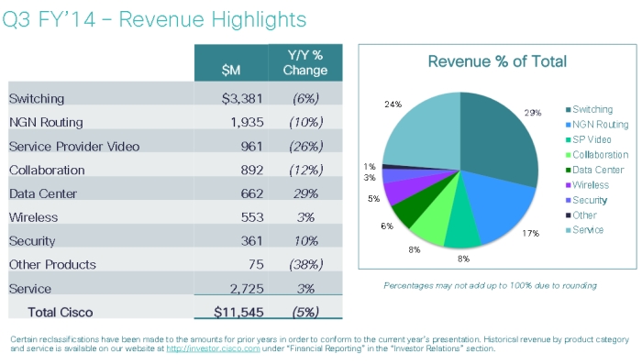
Task: Select the '10%' change value for Security
Action: tap(305, 241)
